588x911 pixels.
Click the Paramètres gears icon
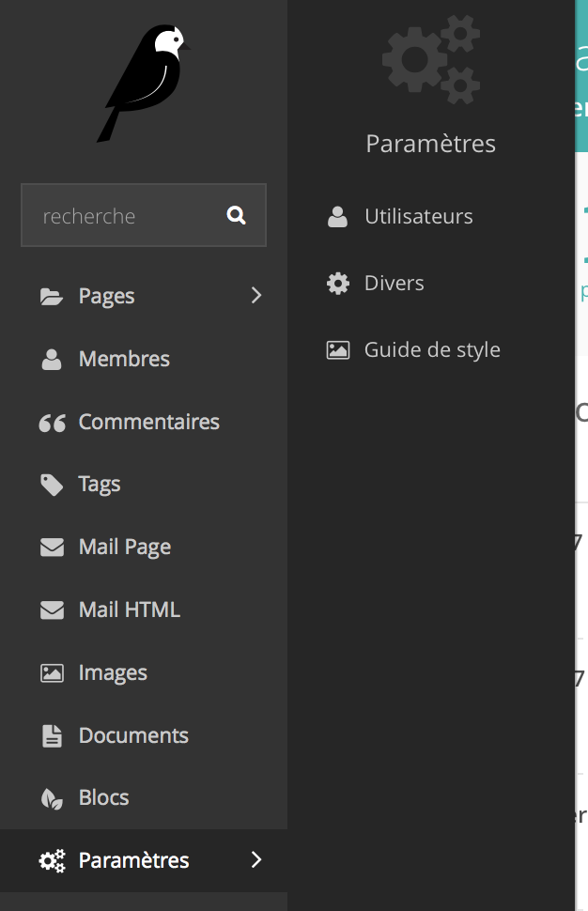[x=53, y=859]
